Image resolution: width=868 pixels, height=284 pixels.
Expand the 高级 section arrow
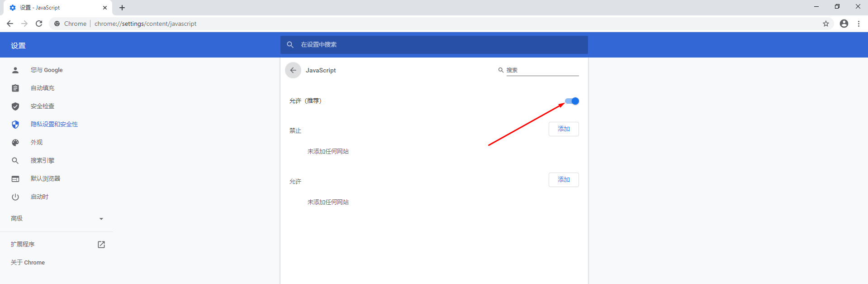[101, 219]
